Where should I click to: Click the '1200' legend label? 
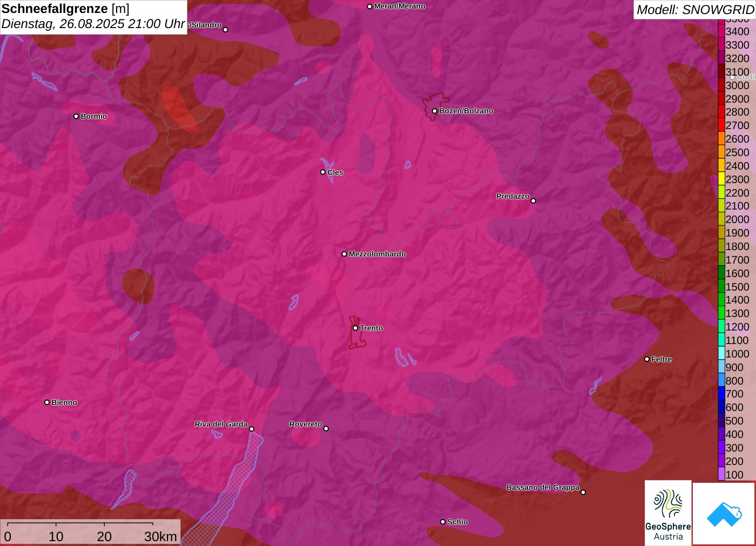point(738,327)
